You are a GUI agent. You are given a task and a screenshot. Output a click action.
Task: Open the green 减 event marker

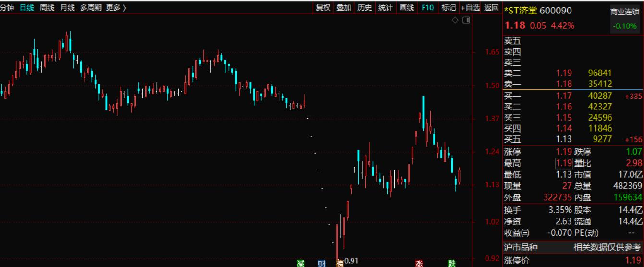[x=301, y=263]
